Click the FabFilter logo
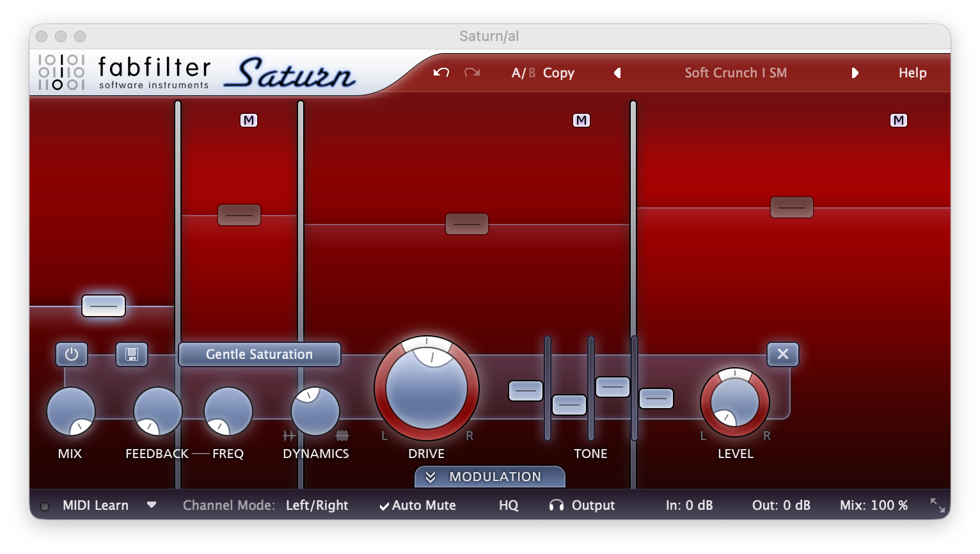The image size is (980, 554). (123, 72)
